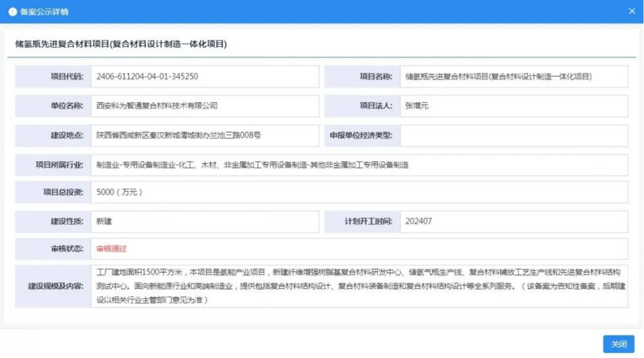Image resolution: width=644 pixels, height=358 pixels.
Task: Click the 单位名称 field showing 西安科为智通复合材料技术有限公司
Action: 205,106
